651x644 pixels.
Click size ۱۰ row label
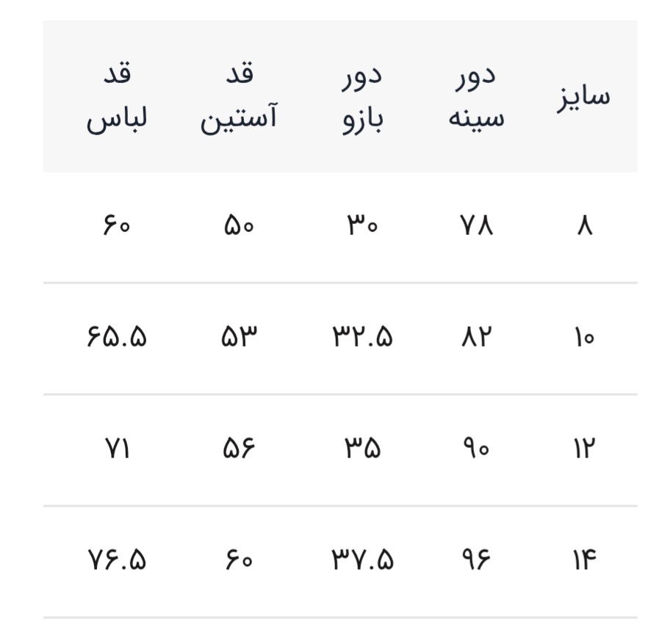584,338
